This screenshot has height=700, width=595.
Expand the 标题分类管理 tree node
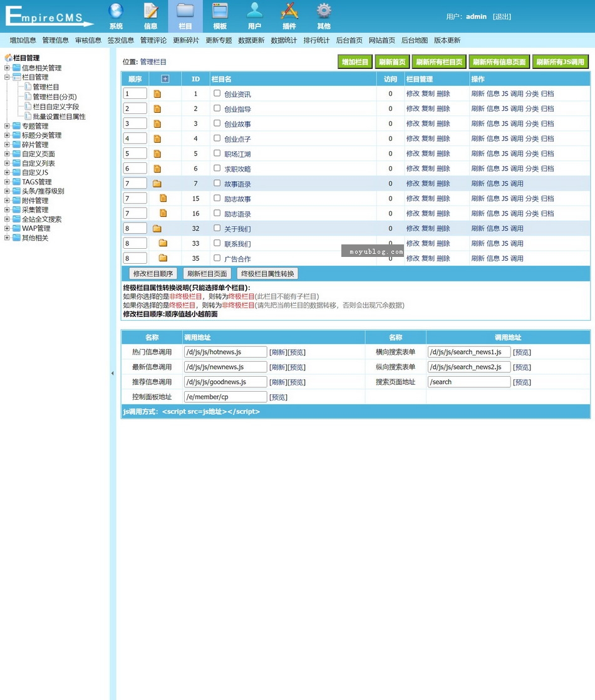tap(7, 135)
